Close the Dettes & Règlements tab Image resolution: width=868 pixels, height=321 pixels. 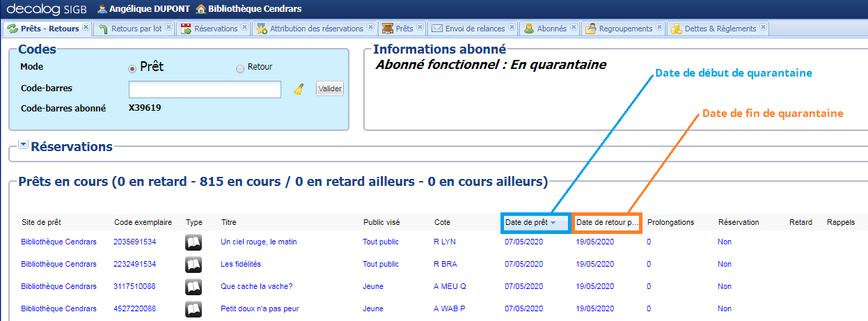763,28
